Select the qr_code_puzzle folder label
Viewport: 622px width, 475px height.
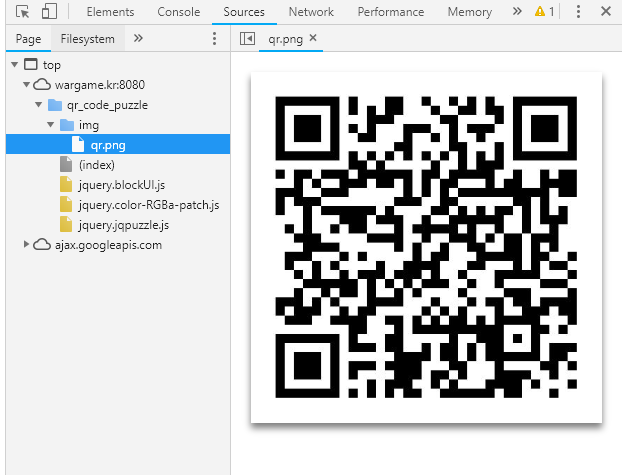tap(107, 105)
